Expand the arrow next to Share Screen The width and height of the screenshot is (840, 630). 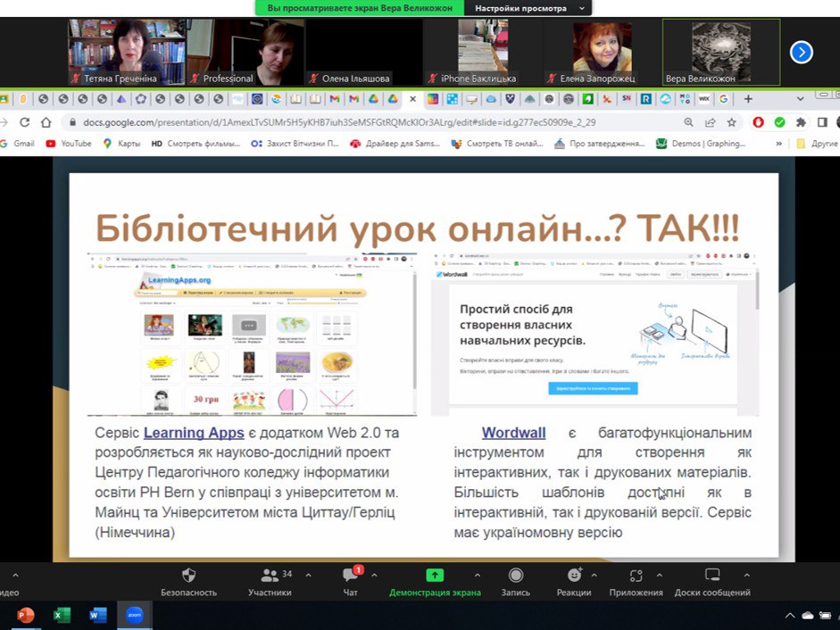pos(477,575)
